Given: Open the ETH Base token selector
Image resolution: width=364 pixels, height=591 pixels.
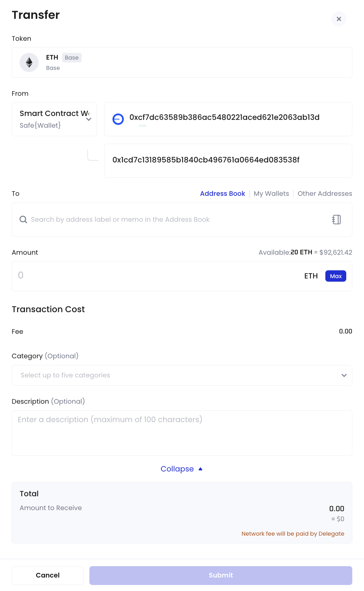Looking at the screenshot, I should pos(182,62).
